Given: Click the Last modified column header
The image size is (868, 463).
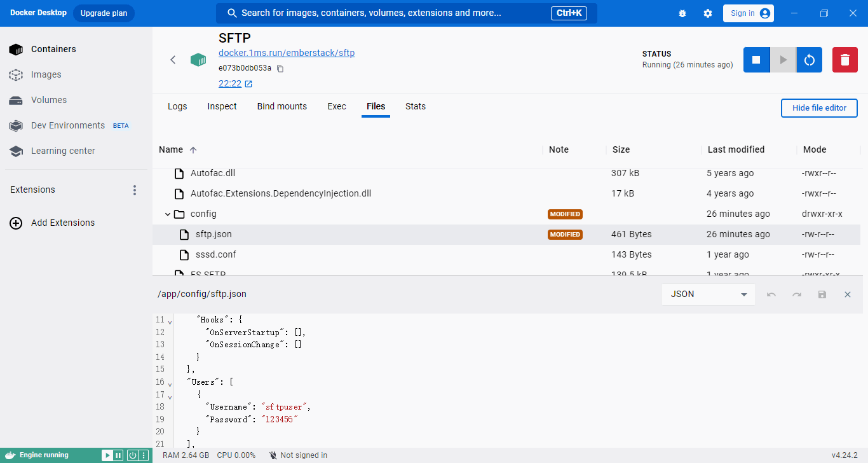Looking at the screenshot, I should coord(736,149).
